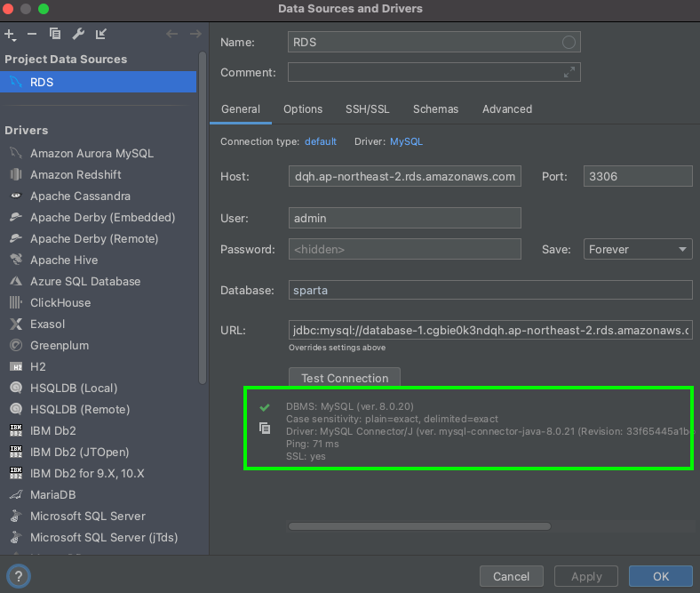Select Exasol driver
Viewport: 700px width, 593px height.
tap(99, 325)
